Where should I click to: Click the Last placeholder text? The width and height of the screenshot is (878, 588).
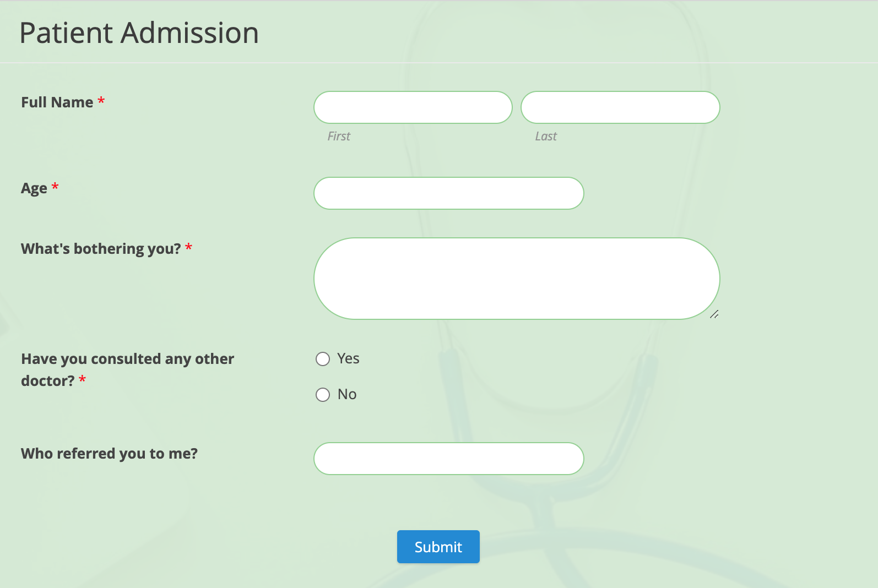tap(545, 136)
